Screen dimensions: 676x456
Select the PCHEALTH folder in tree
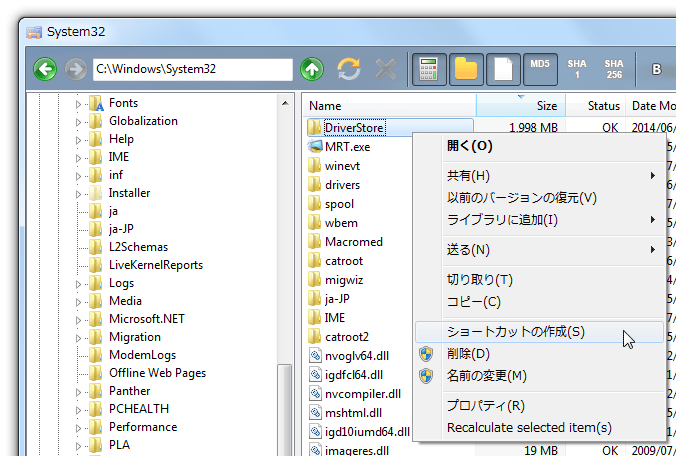[x=138, y=409]
